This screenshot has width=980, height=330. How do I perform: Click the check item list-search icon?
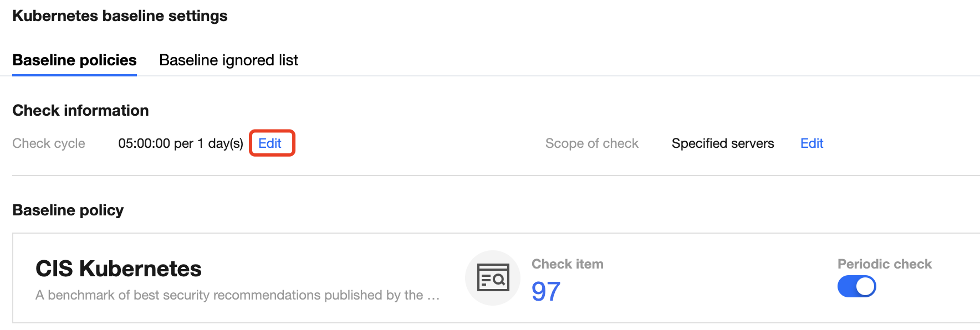click(493, 278)
